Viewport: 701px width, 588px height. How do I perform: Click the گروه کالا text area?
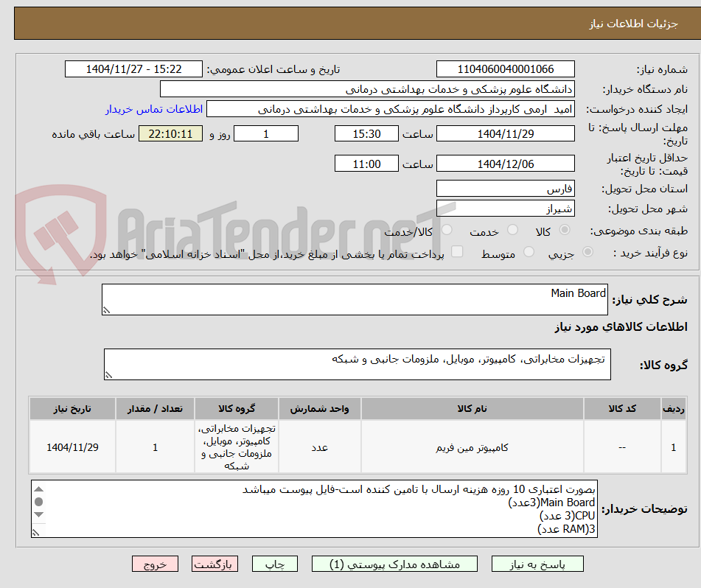(358, 364)
